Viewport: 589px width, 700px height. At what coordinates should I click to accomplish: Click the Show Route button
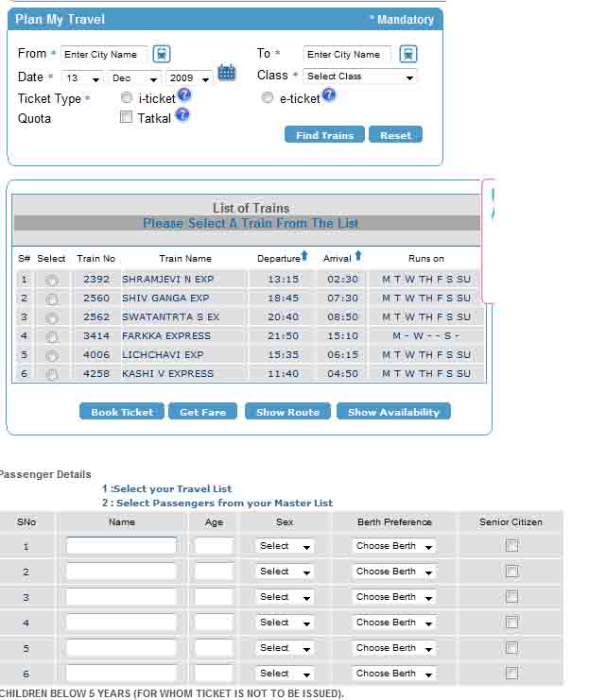click(287, 412)
